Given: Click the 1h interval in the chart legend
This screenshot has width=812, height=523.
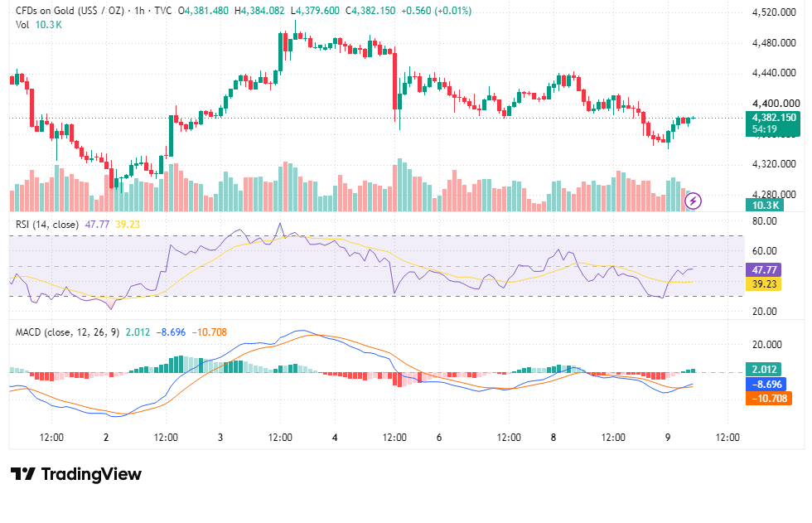Looking at the screenshot, I should tap(139, 10).
